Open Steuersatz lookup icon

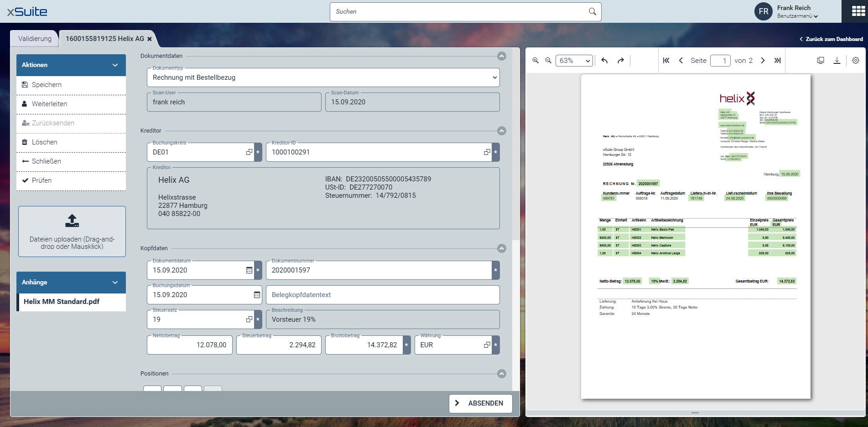click(x=249, y=319)
